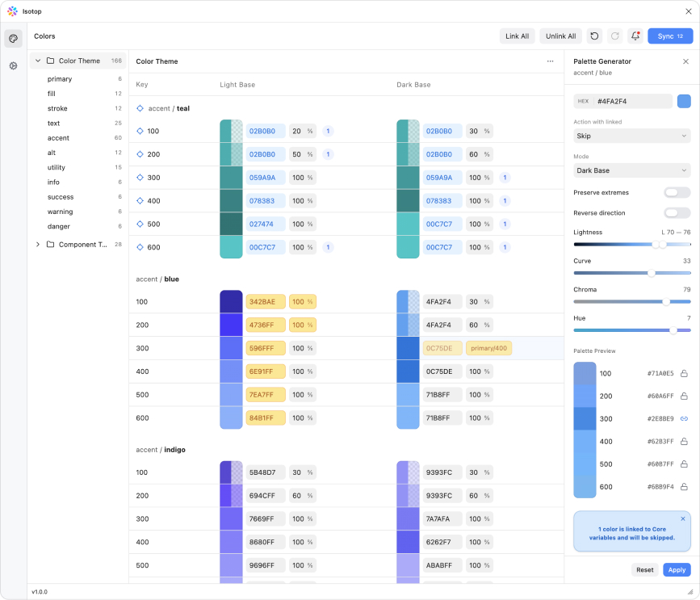Select the accent group in sidebar
This screenshot has width=700, height=600.
[x=58, y=138]
